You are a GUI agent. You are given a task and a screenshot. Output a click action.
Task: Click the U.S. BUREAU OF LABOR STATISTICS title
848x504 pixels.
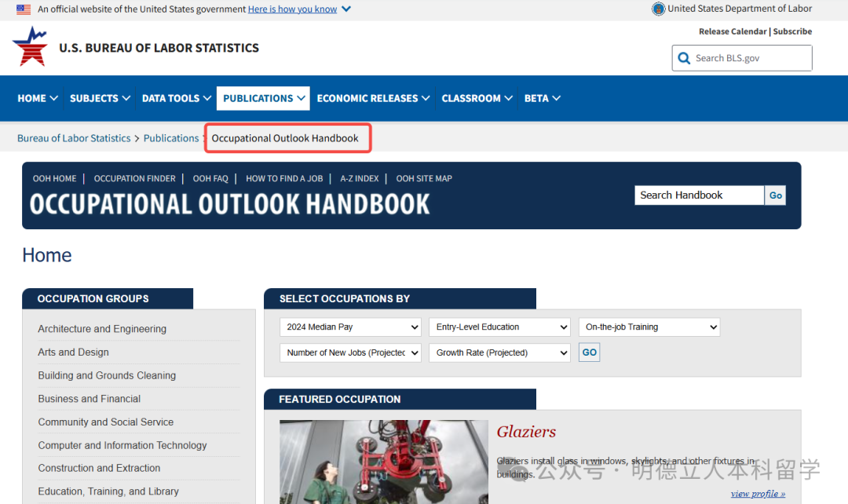(159, 48)
